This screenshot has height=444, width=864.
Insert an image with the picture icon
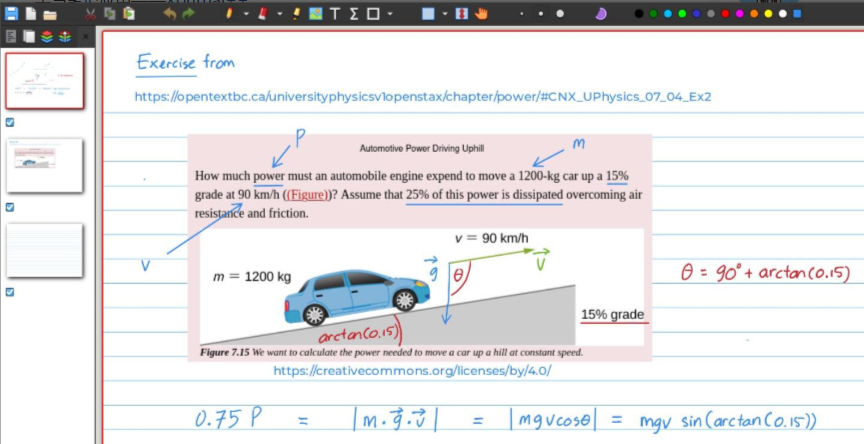[x=315, y=14]
